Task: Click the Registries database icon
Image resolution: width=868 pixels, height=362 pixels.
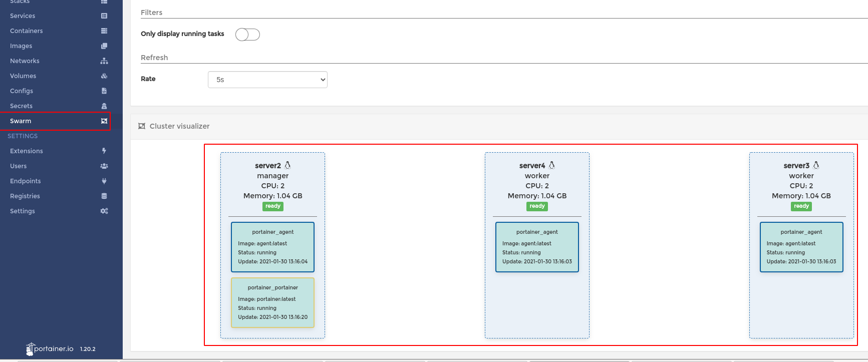Action: [104, 196]
